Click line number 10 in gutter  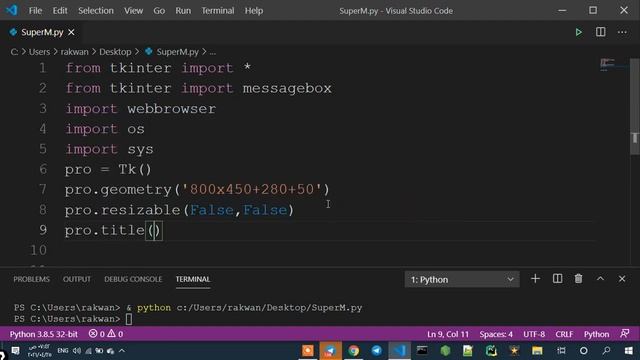[x=39, y=250]
